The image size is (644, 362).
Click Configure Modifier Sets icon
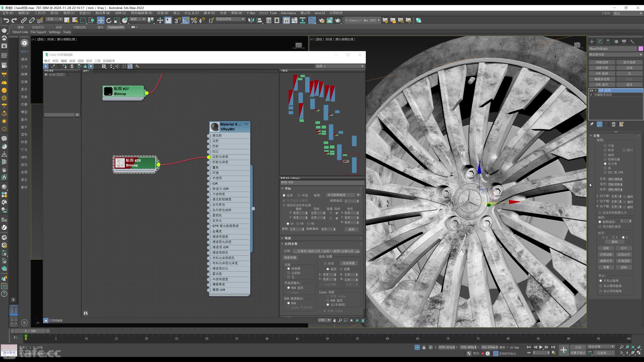(x=622, y=124)
